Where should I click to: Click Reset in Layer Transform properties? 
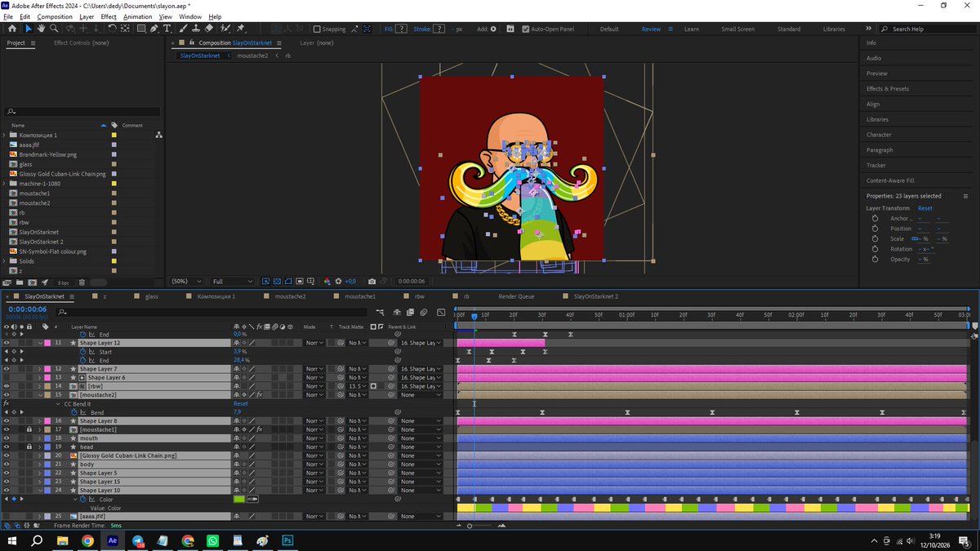click(x=925, y=208)
